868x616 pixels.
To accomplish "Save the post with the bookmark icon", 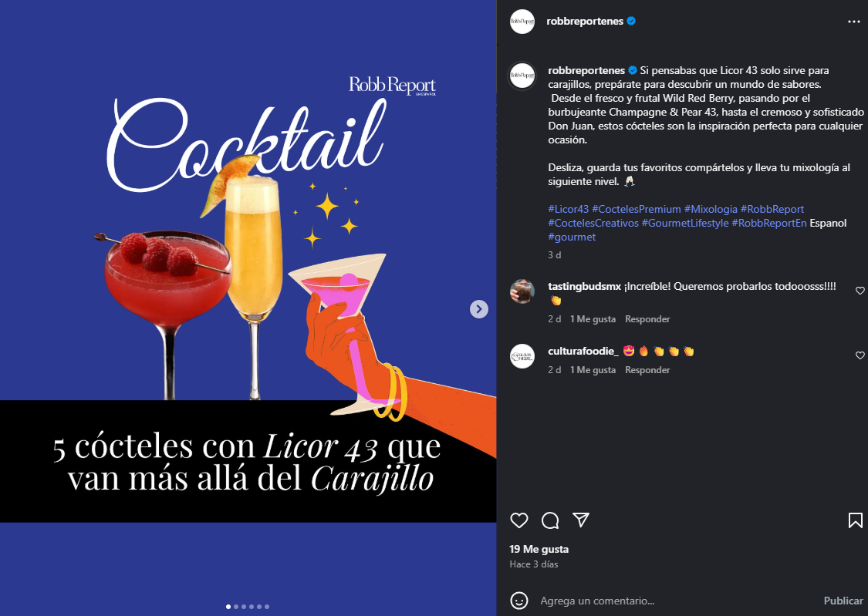I will point(855,520).
